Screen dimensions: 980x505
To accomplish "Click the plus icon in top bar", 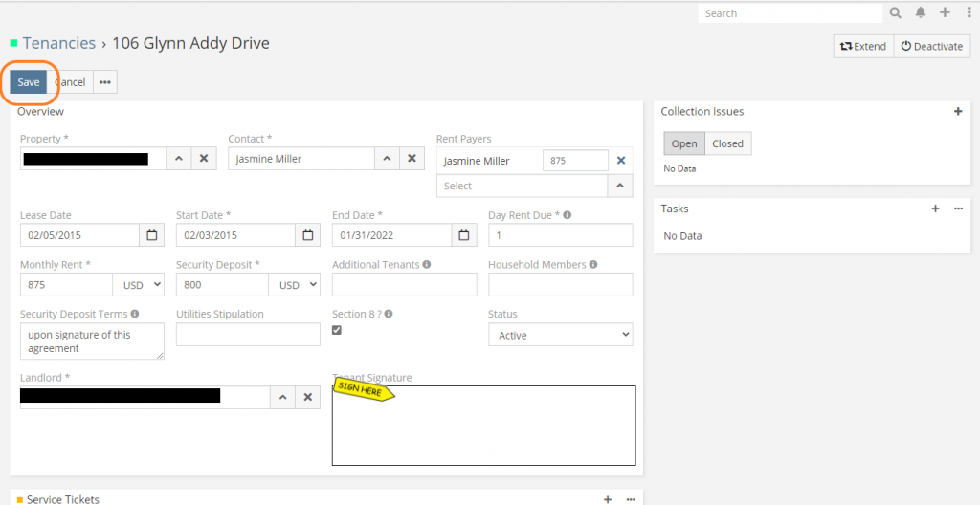I will [945, 13].
